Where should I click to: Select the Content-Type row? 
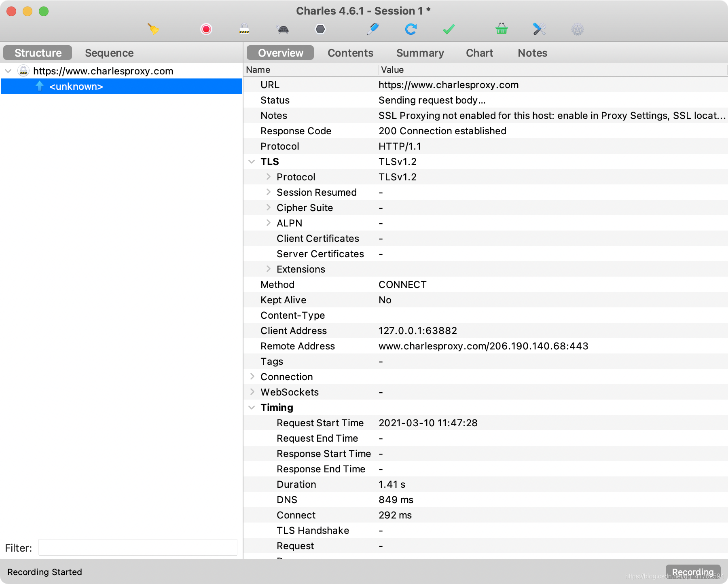tap(485, 315)
